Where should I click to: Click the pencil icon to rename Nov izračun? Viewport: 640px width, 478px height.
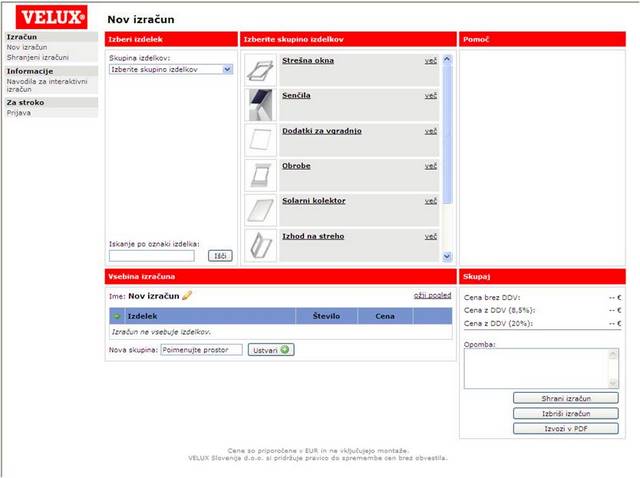tap(187, 296)
